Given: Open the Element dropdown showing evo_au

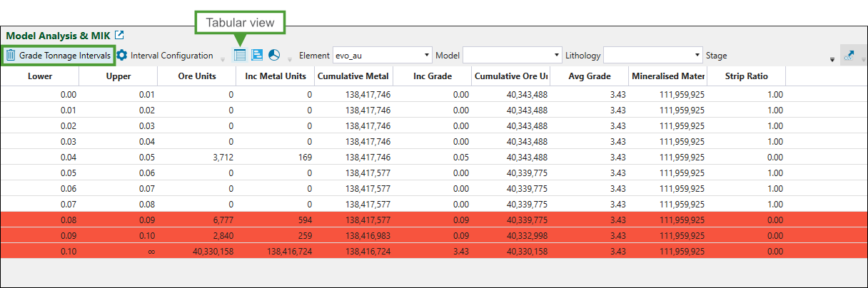Looking at the screenshot, I should coord(383,55).
